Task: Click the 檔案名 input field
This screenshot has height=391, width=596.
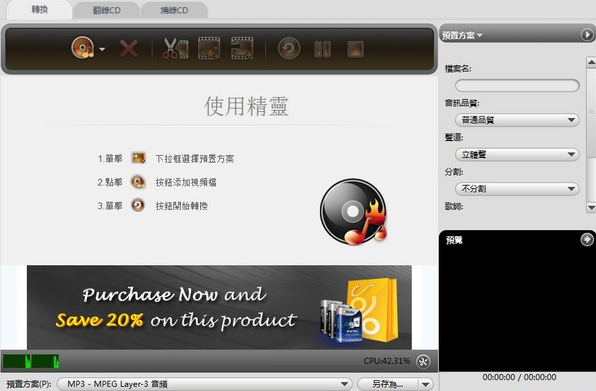Action: coord(517,85)
